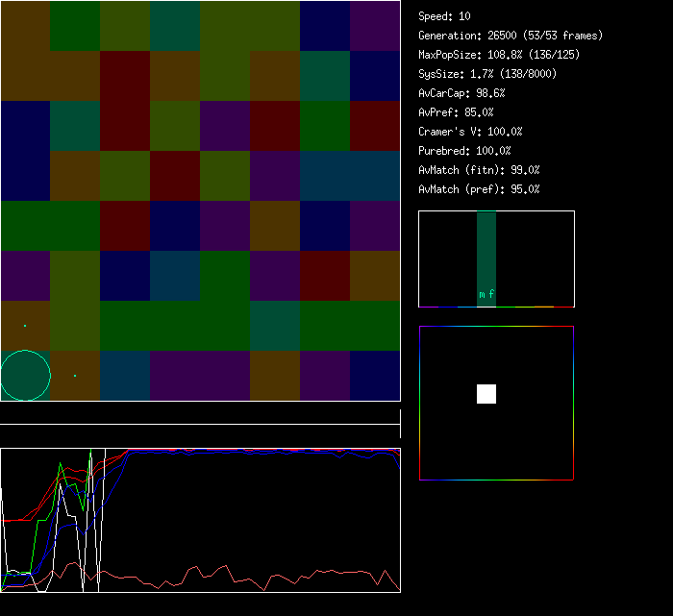Click the SysSize statistic line
673x616 pixels.
point(487,74)
